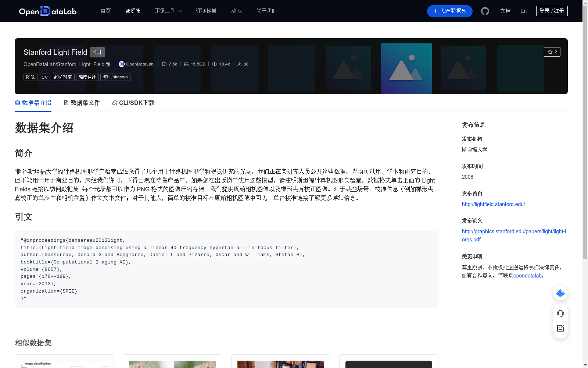Image resolution: width=588 pixels, height=368 pixels.
Task: Click the citation line title={Light field image denoising...}
Action: tap(160, 248)
